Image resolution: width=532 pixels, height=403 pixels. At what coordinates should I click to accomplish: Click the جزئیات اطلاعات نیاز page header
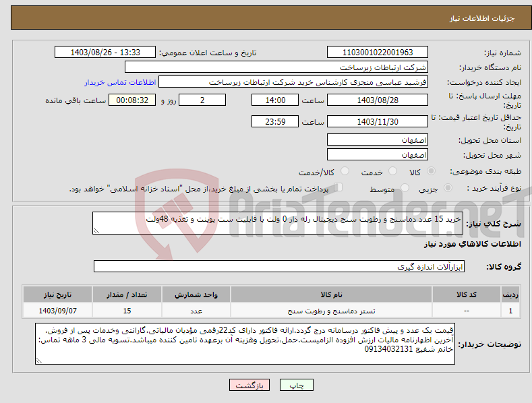[482, 18]
